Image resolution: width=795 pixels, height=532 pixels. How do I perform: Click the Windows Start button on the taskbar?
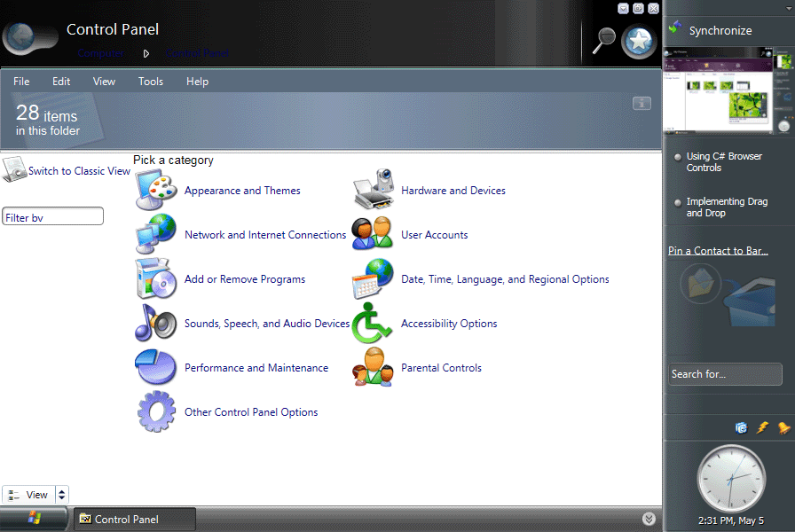(34, 519)
